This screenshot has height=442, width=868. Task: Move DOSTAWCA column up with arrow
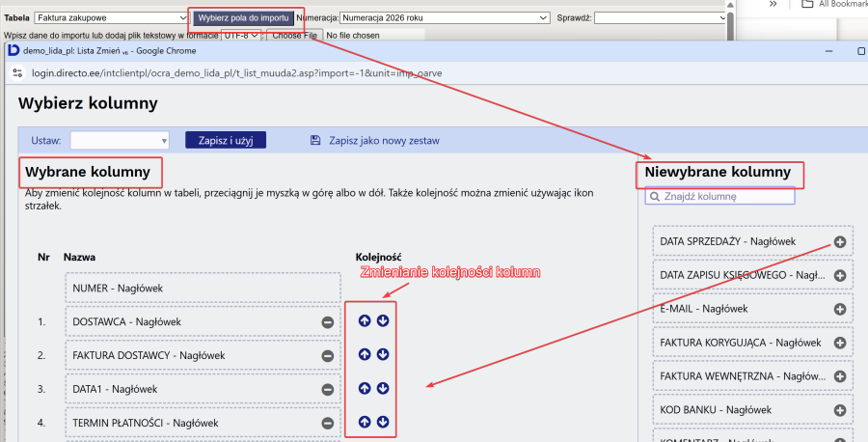365,320
